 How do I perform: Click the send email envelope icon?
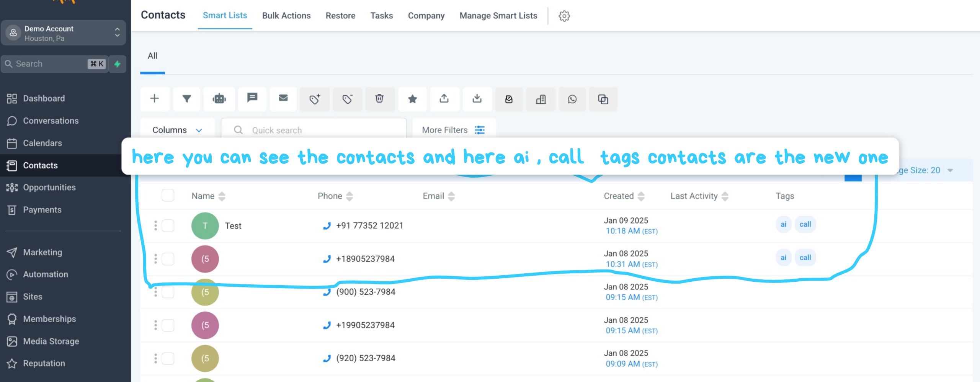point(283,98)
